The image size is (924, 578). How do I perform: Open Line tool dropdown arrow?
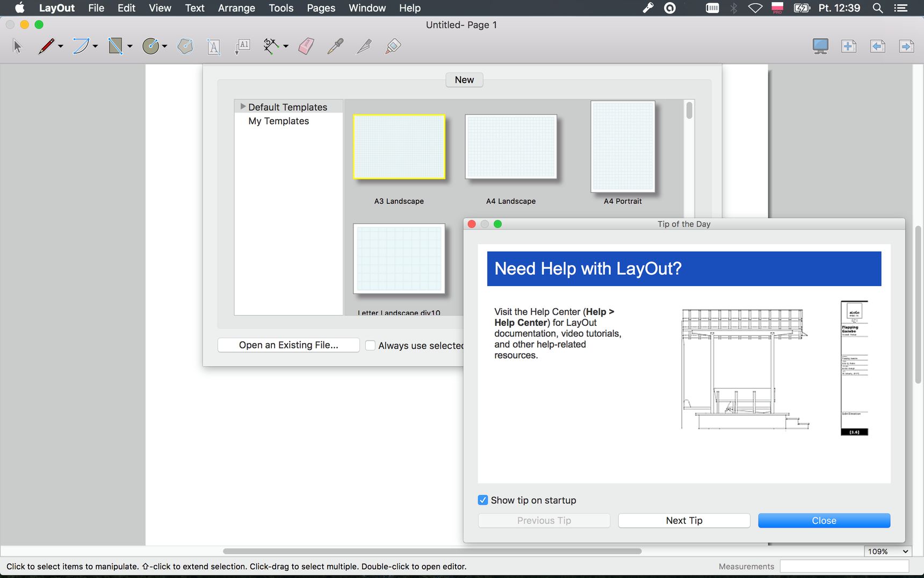coord(61,47)
